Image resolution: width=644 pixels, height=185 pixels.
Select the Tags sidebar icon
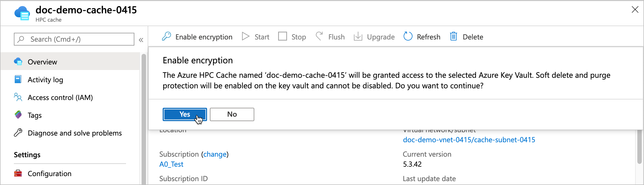pos(18,115)
